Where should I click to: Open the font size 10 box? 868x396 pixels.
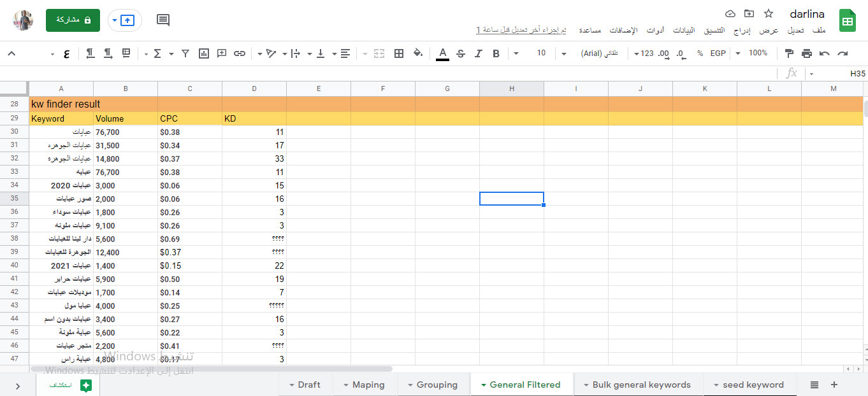pyautogui.click(x=541, y=53)
